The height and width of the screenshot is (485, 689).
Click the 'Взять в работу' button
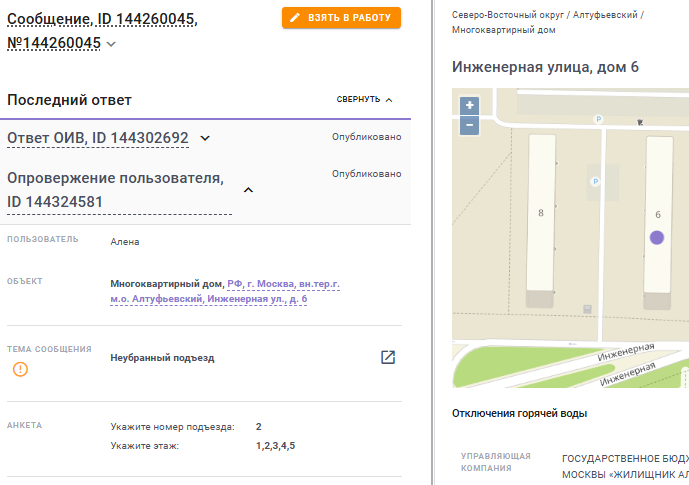(341, 18)
